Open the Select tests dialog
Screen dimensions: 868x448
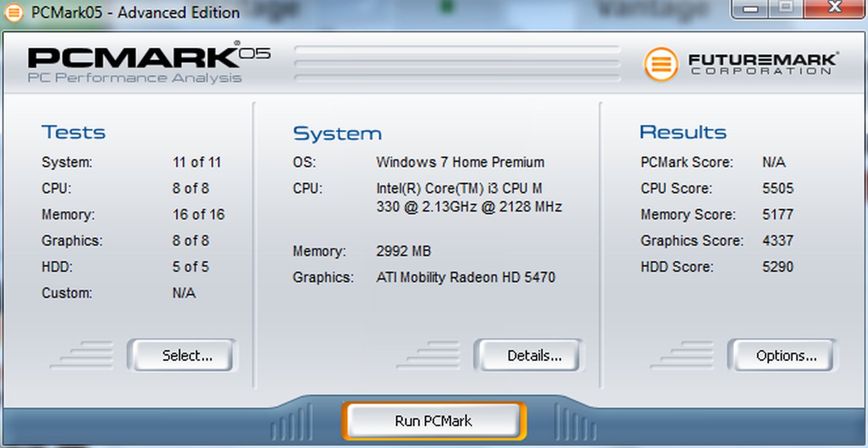tap(182, 356)
